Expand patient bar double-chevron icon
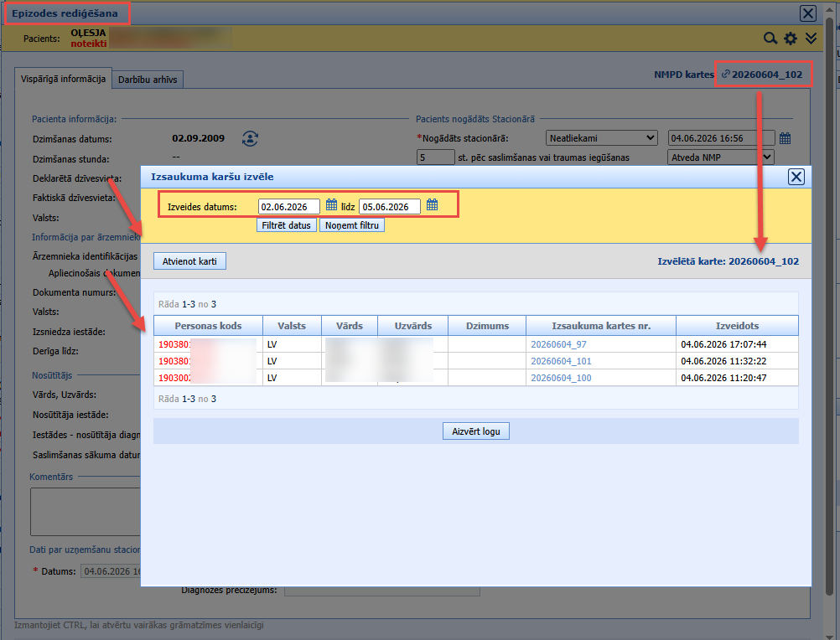 (811, 39)
